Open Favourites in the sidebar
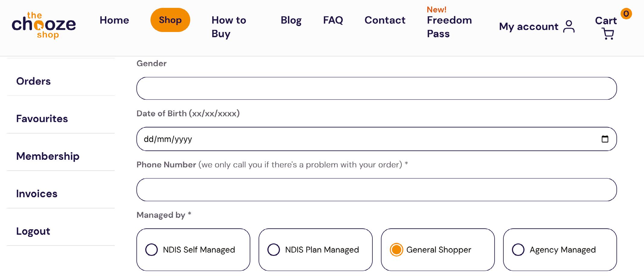This screenshot has height=280, width=644. 42,119
